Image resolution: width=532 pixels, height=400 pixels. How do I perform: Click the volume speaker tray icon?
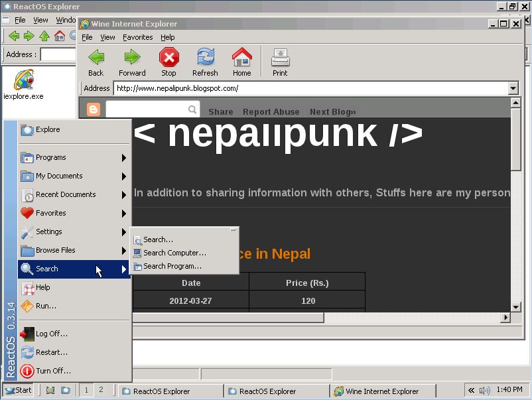484,391
